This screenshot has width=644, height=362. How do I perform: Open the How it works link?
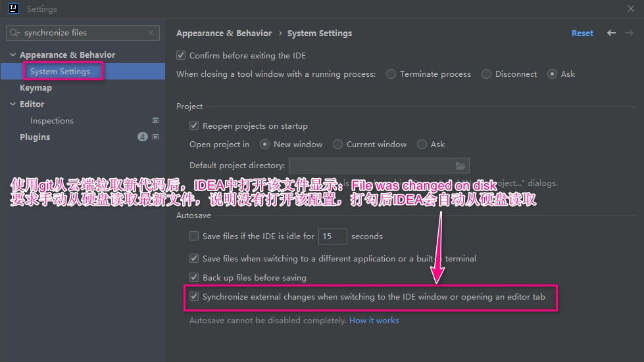(x=374, y=321)
